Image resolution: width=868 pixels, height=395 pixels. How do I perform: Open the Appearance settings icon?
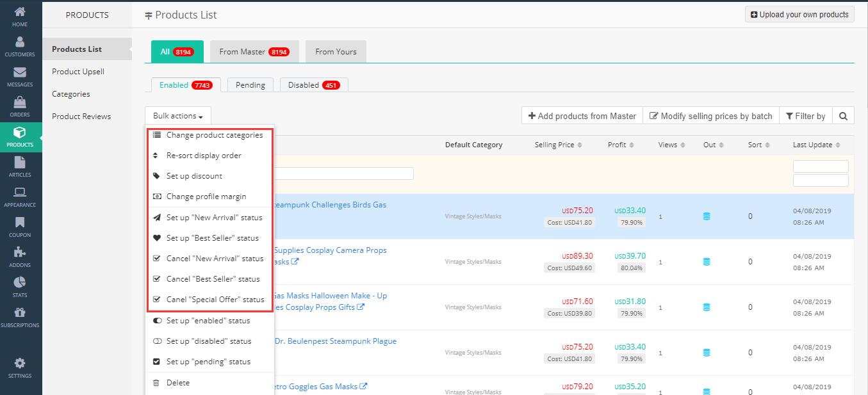[20, 197]
